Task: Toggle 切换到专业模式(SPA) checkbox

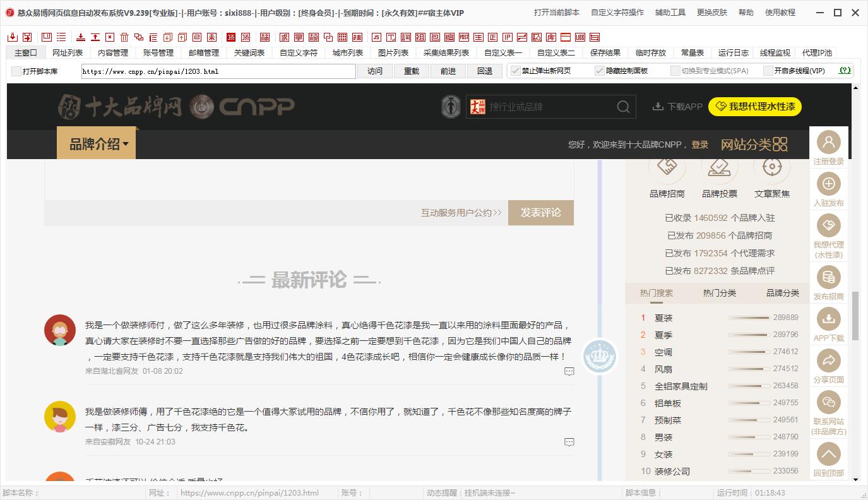Action: tap(675, 71)
